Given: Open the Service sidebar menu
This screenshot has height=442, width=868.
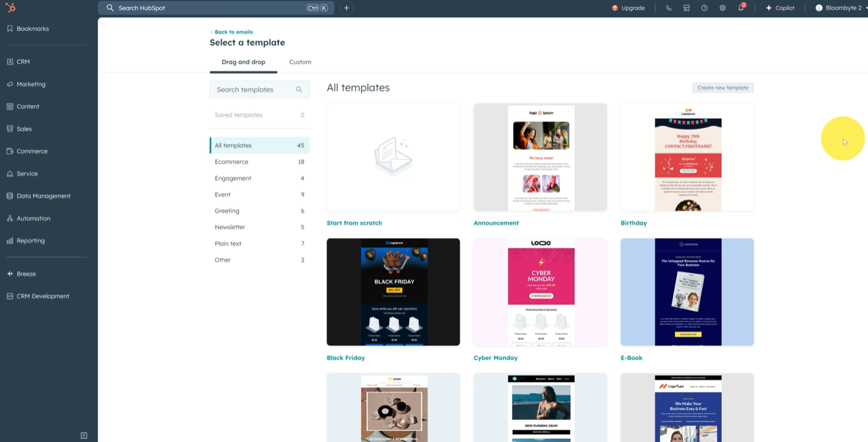Looking at the screenshot, I should [x=23, y=174].
